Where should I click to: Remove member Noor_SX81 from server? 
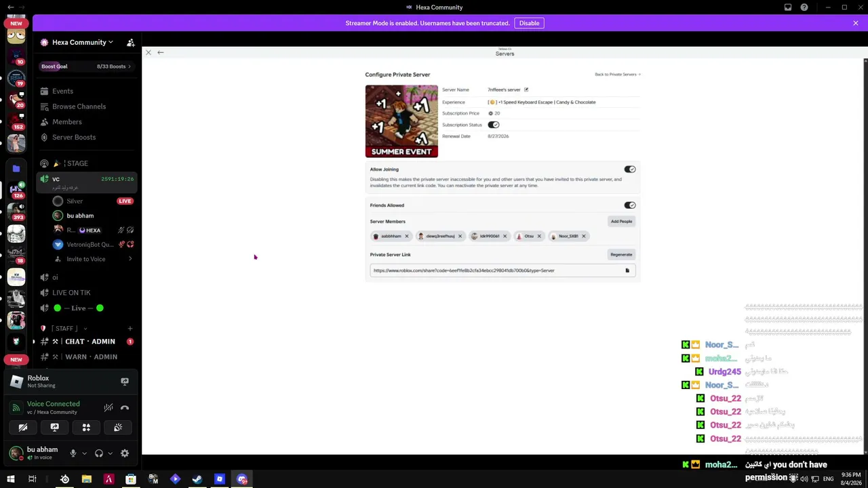pos(584,237)
